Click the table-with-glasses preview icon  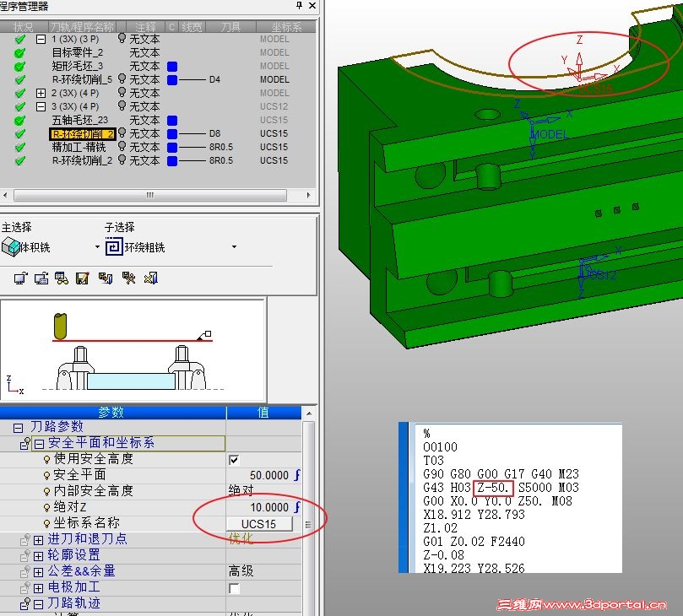click(x=62, y=278)
